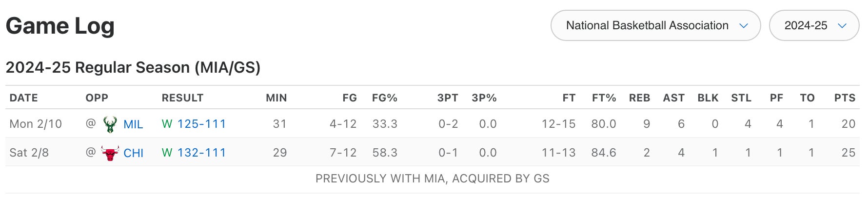Click the CHI team link

(133, 153)
